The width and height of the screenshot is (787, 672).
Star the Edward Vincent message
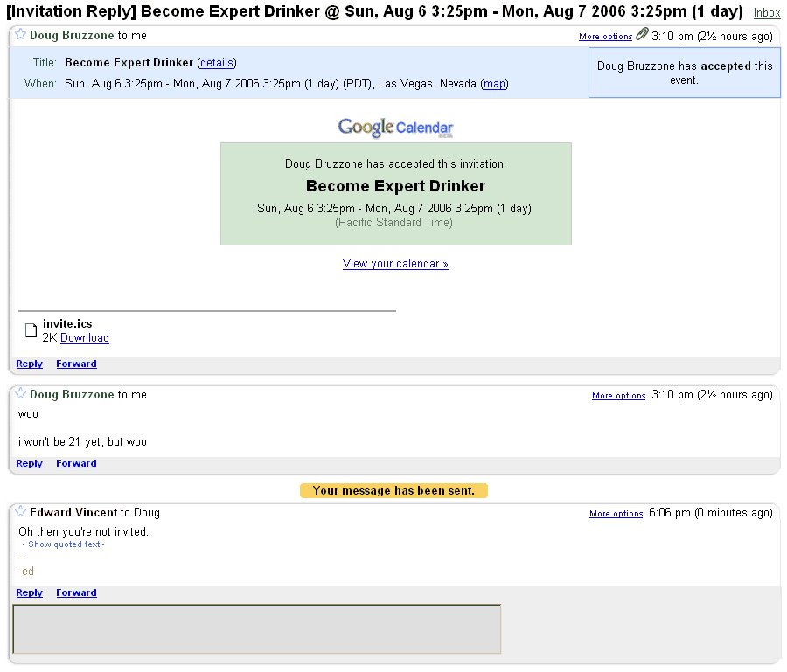tap(21, 511)
